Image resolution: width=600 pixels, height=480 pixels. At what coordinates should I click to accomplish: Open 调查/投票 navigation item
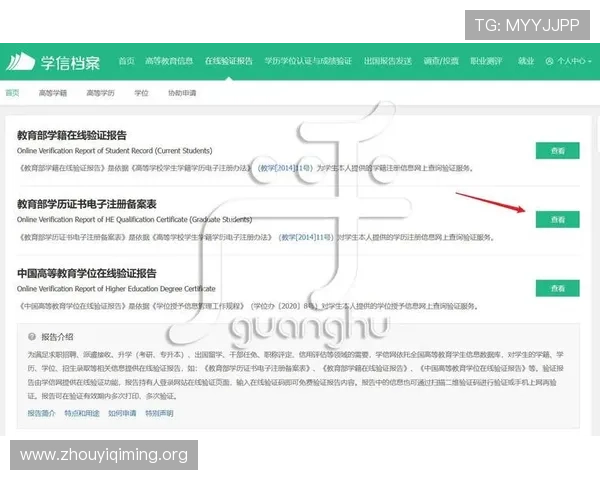441,61
